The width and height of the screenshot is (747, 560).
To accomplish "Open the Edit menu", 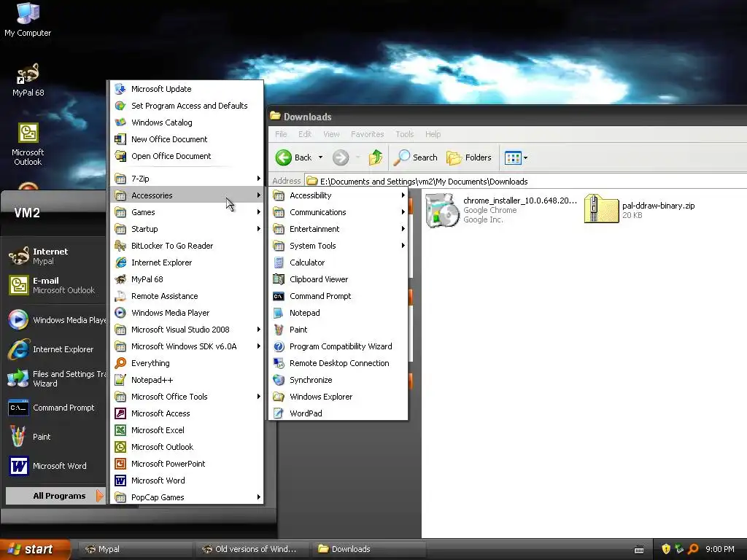I will pos(305,134).
